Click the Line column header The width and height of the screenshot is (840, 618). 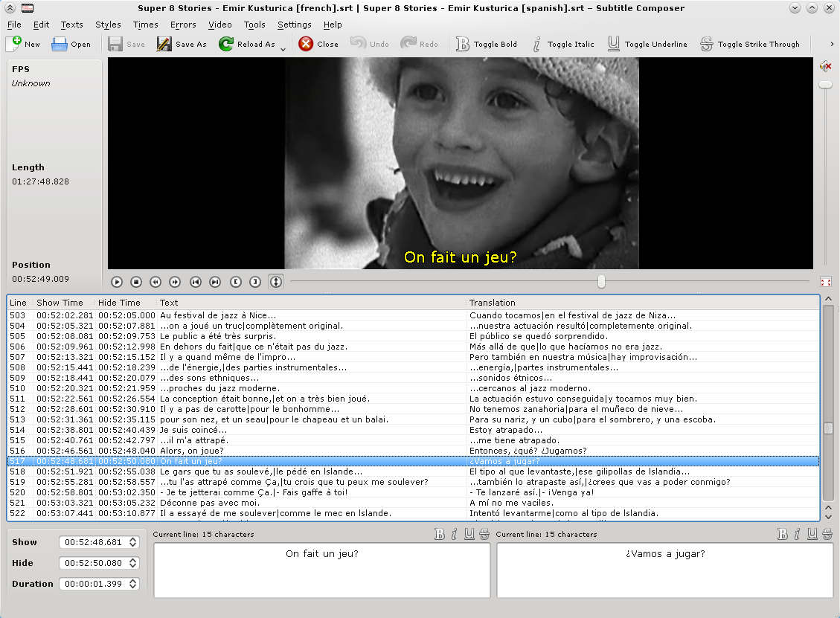tap(19, 303)
